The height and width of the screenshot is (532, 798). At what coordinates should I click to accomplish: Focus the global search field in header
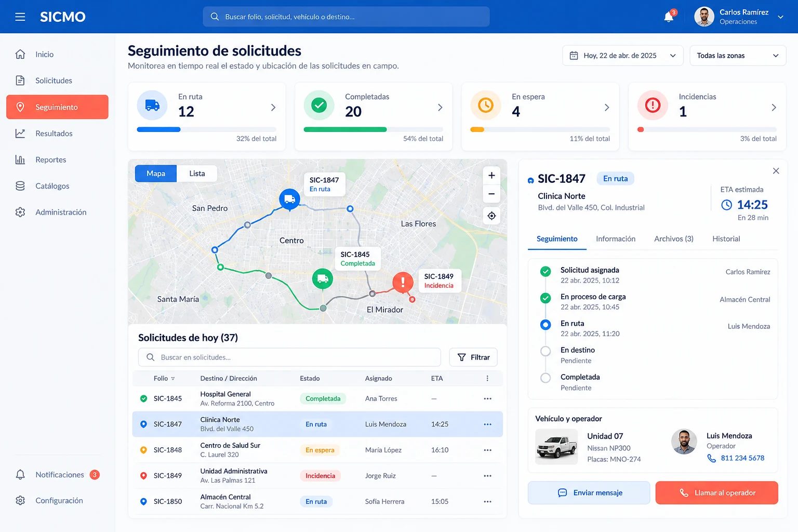pos(346,17)
